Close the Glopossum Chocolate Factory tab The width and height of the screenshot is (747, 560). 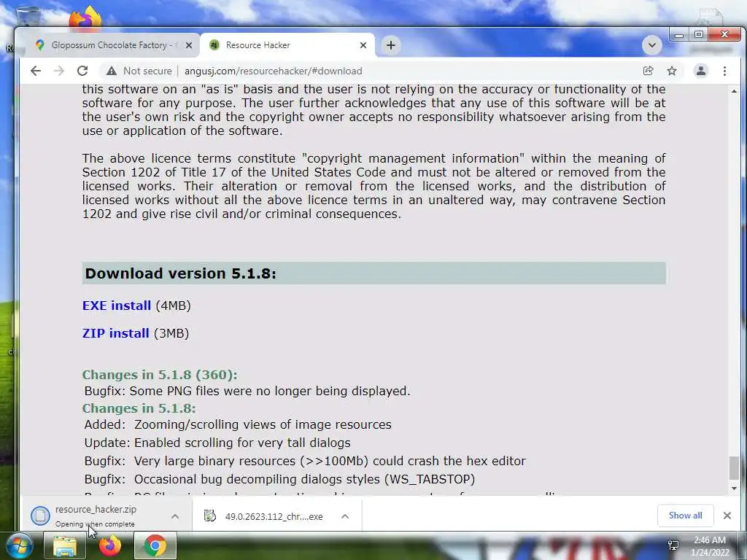(189, 45)
